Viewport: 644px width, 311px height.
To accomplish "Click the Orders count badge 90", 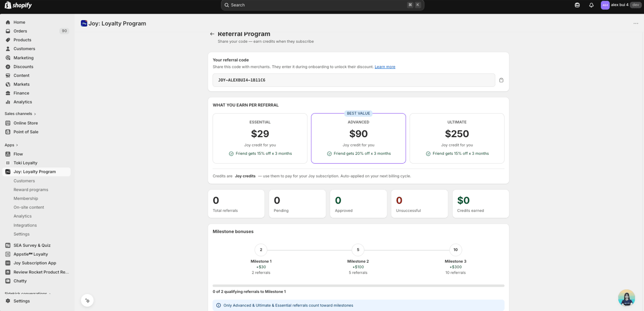I will click(64, 31).
